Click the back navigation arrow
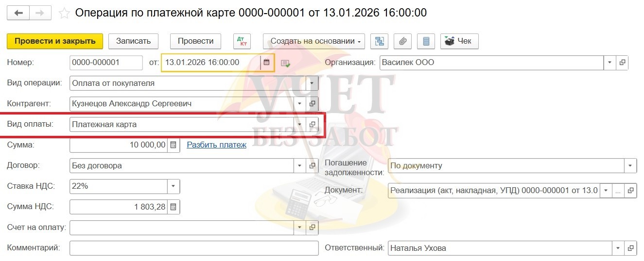Screen dimensions: 644x261 (x=18, y=13)
